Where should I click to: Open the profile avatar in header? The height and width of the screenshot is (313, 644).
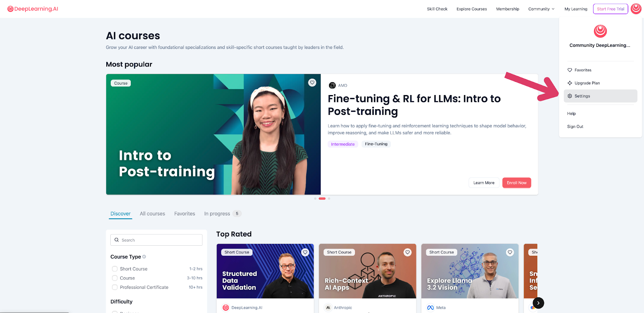[636, 8]
